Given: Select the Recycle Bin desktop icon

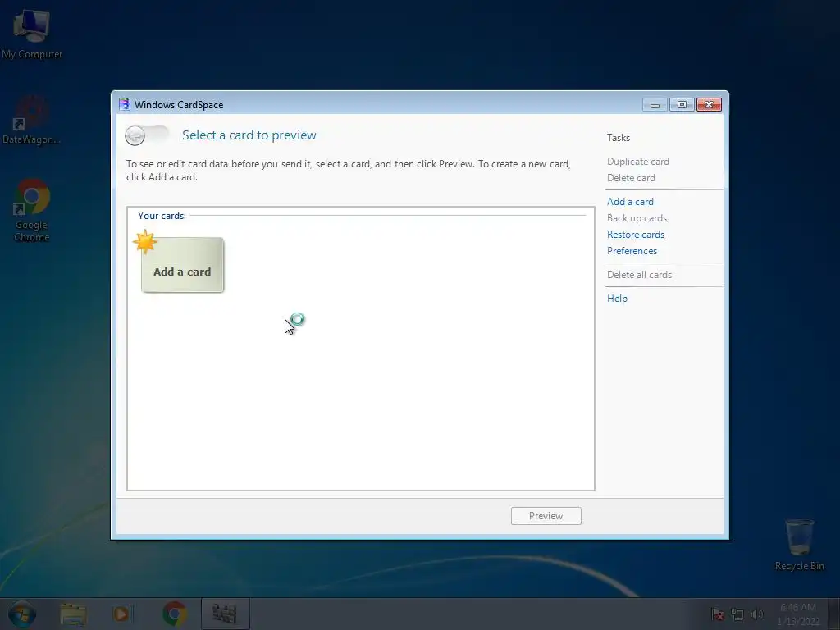Looking at the screenshot, I should (x=799, y=545).
